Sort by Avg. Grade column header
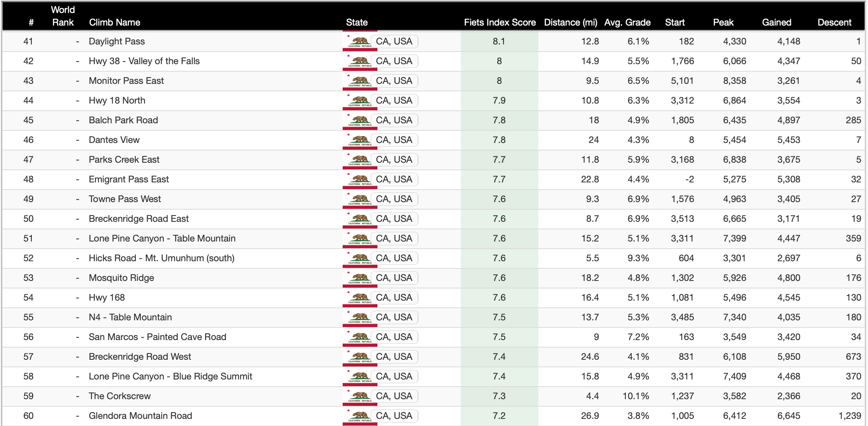The height and width of the screenshot is (426, 868). pos(627,23)
